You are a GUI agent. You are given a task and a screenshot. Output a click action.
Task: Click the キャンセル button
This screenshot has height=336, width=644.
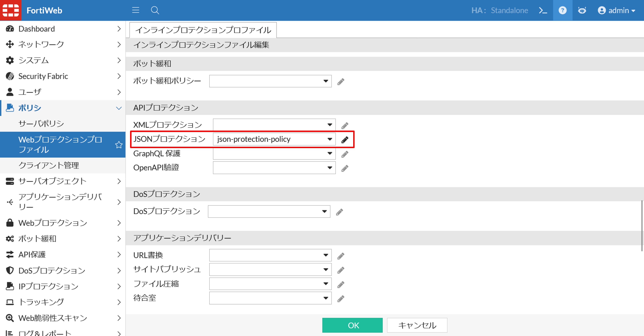point(417,325)
